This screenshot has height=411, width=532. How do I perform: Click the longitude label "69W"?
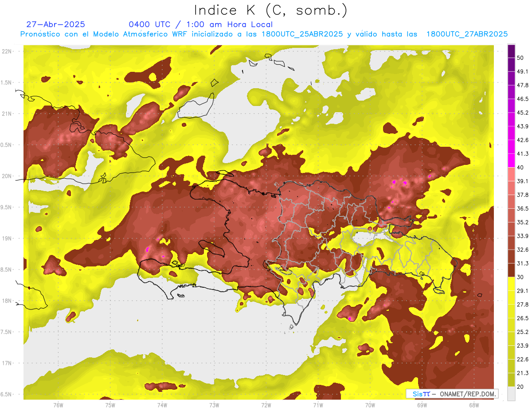click(422, 405)
